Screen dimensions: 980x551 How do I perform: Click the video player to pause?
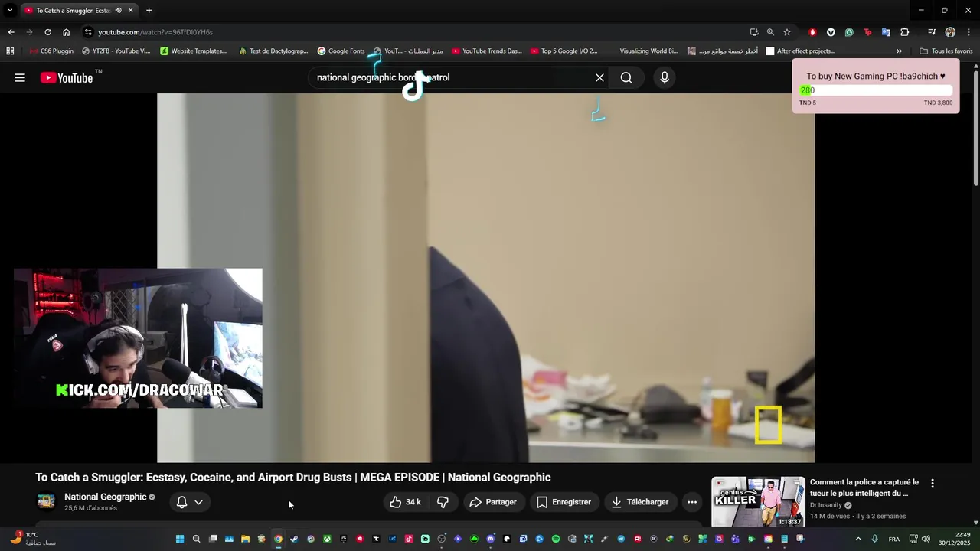point(485,278)
